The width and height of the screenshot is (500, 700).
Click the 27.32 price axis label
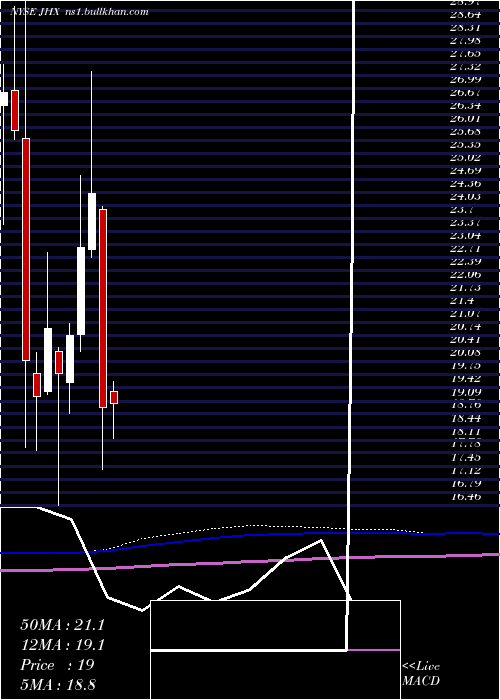click(465, 67)
